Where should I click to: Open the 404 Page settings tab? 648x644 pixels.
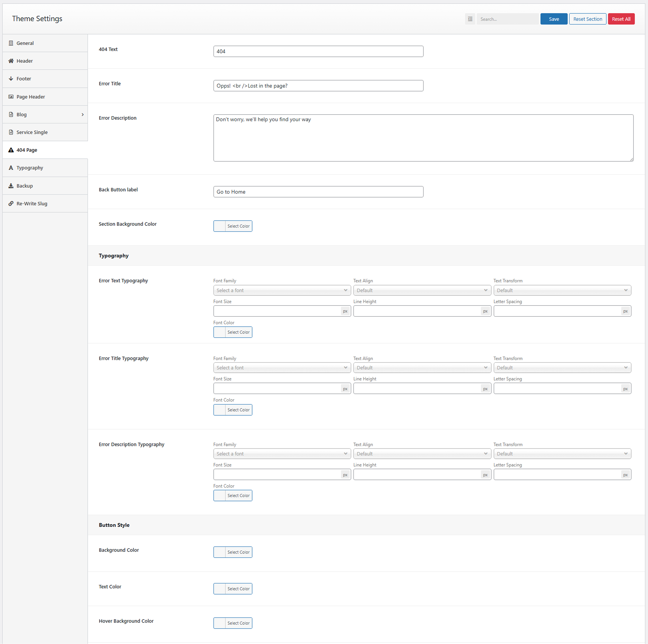point(27,150)
